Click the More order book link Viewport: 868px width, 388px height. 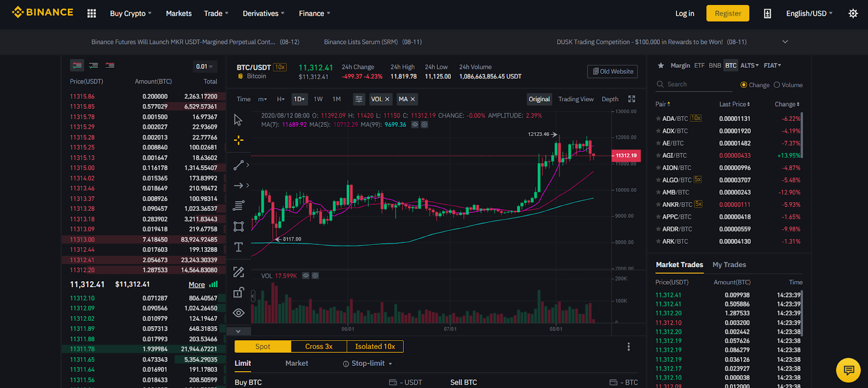tap(196, 285)
